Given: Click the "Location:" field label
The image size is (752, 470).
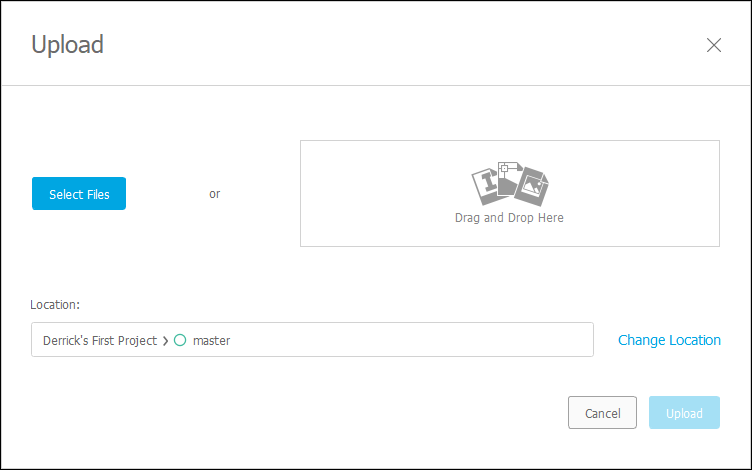Looking at the screenshot, I should click(55, 304).
